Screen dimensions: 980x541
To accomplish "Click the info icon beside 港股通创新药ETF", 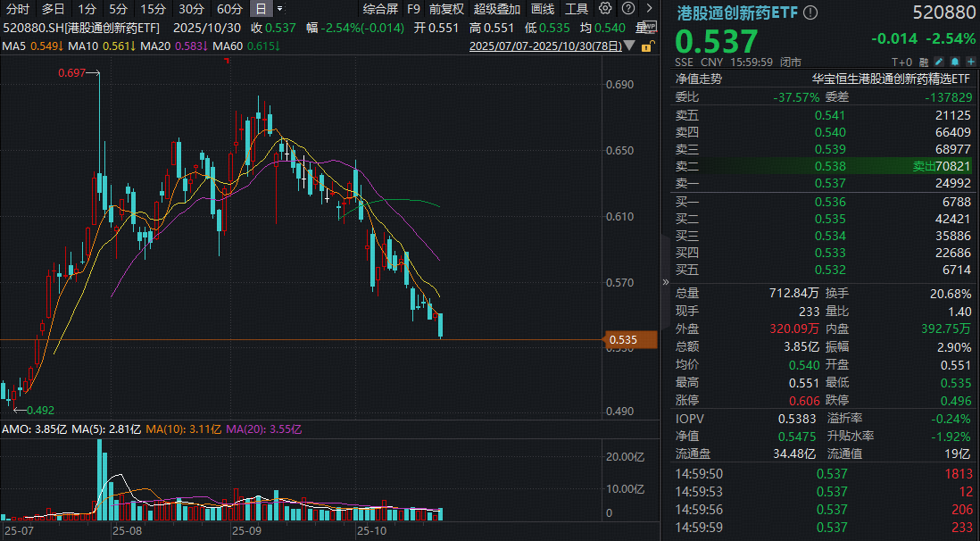I will click(810, 12).
